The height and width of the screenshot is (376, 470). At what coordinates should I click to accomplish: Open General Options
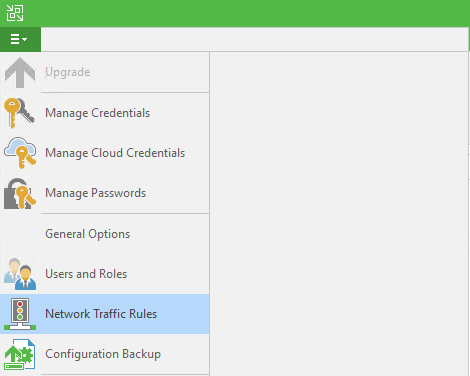[x=88, y=234]
